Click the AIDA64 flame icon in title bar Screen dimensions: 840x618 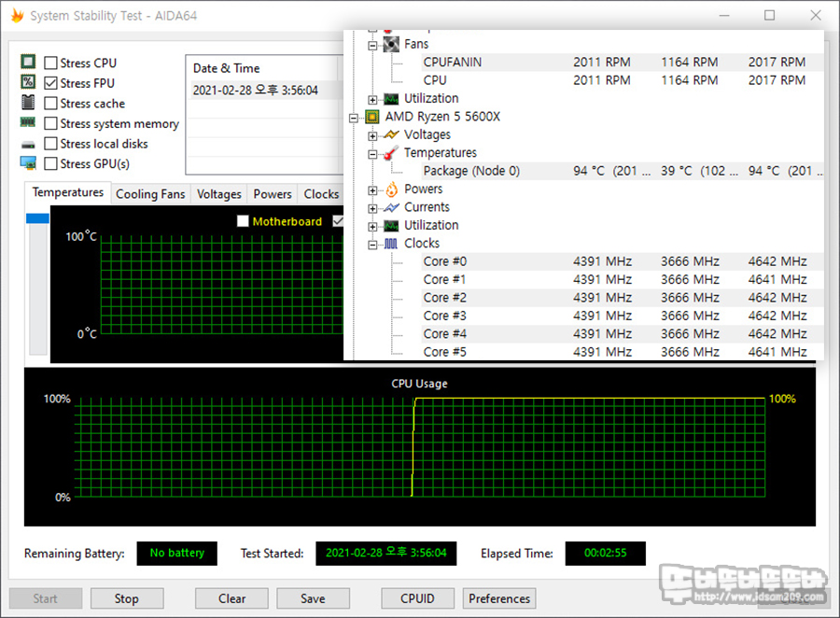pos(17,15)
